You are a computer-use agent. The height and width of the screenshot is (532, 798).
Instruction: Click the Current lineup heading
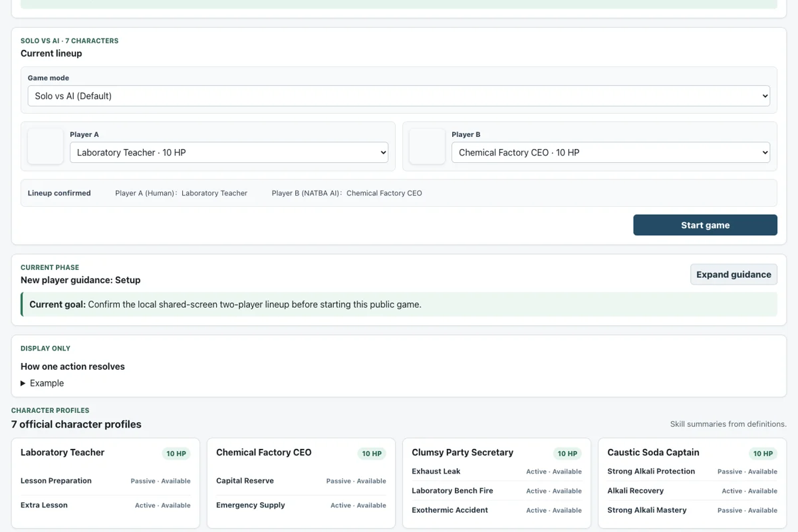51,53
